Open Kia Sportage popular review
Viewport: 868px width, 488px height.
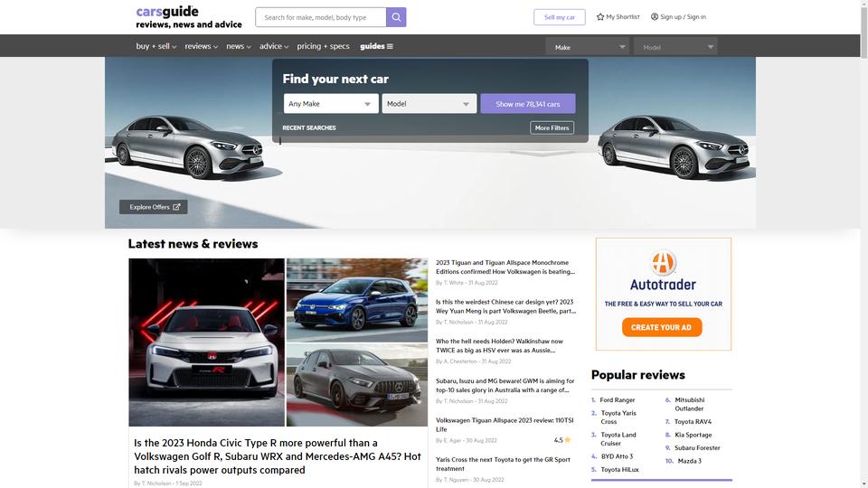click(x=693, y=435)
